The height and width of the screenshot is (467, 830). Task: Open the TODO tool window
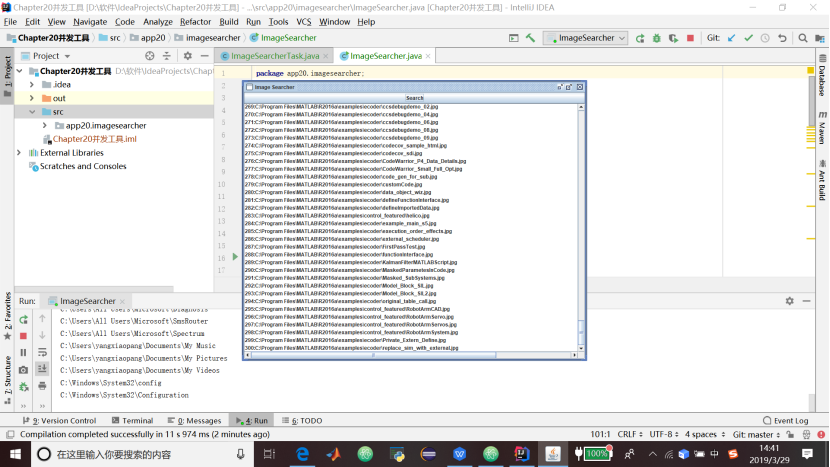click(x=302, y=420)
